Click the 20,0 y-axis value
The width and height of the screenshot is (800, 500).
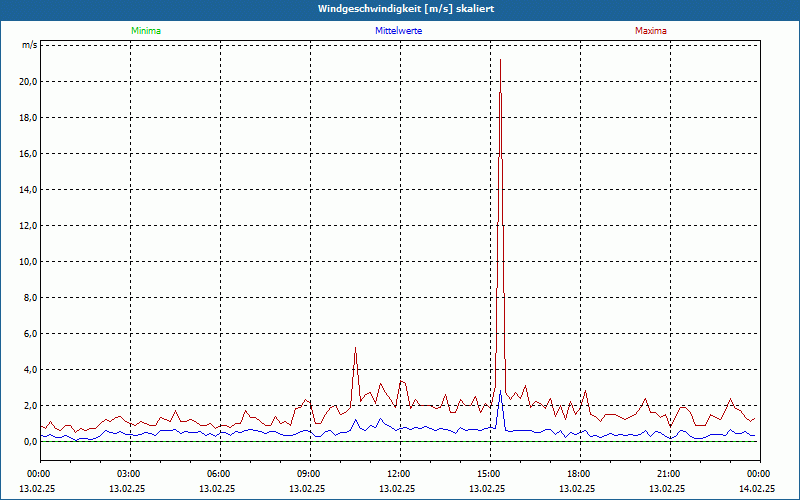coord(29,82)
